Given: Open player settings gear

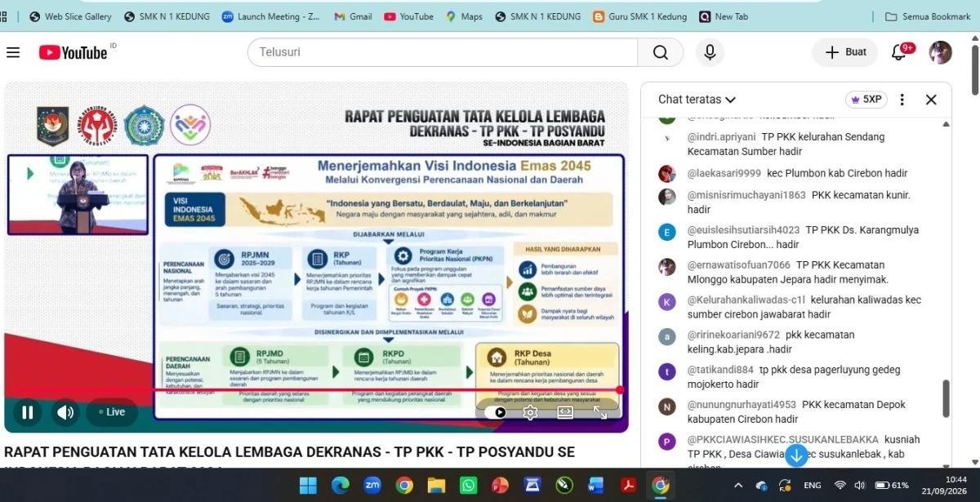Looking at the screenshot, I should [x=530, y=412].
